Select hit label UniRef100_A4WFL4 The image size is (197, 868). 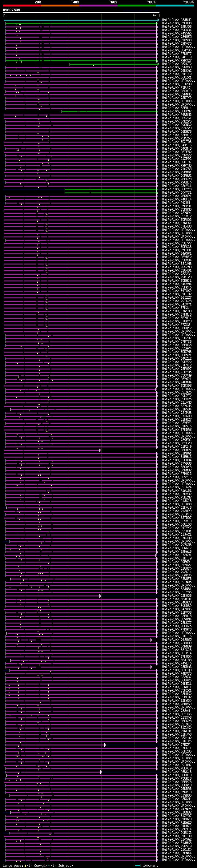(x=176, y=200)
